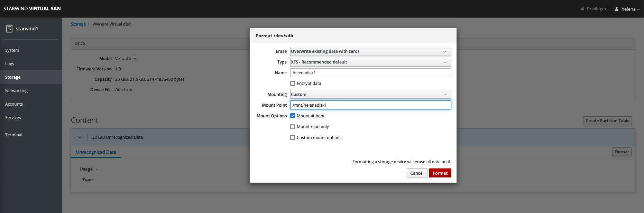Open the filesystem Type dropdown
644x213 pixels.
[x=370, y=62]
